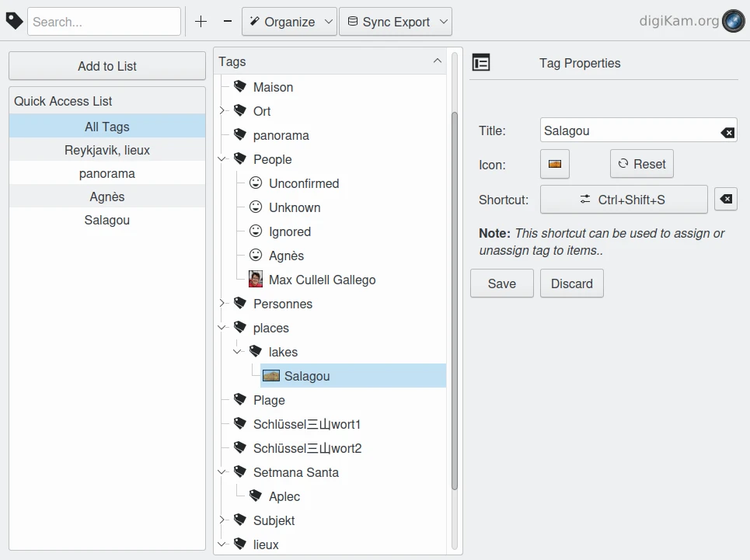Open the Organize dropdown menu
Image resolution: width=750 pixels, height=560 pixels.
(x=289, y=22)
